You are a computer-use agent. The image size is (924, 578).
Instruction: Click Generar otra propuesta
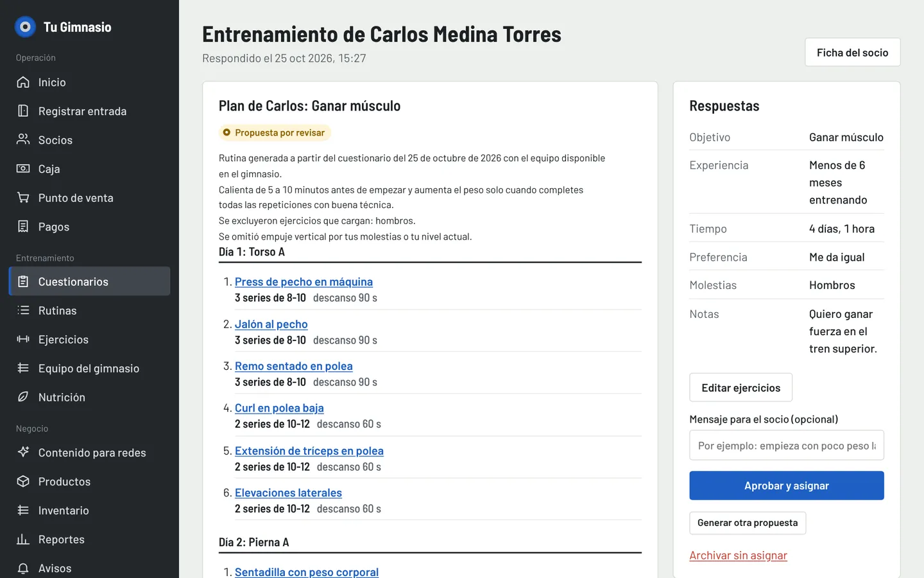click(x=748, y=523)
